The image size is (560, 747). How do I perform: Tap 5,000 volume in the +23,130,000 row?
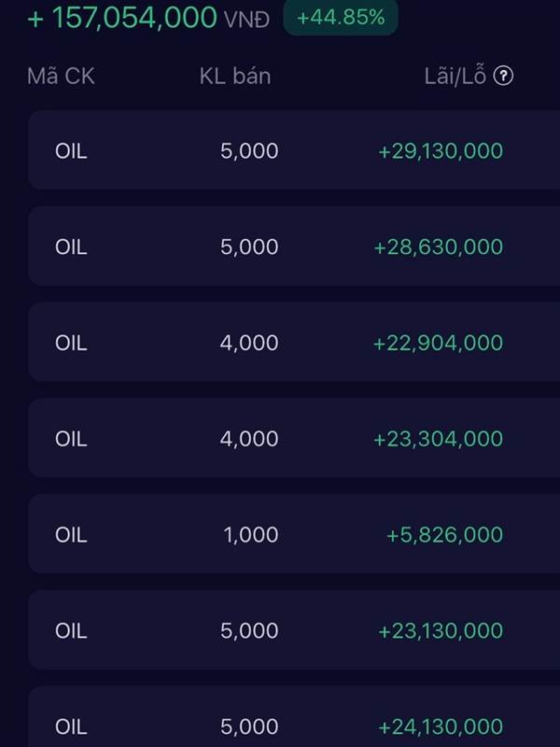[x=249, y=631]
